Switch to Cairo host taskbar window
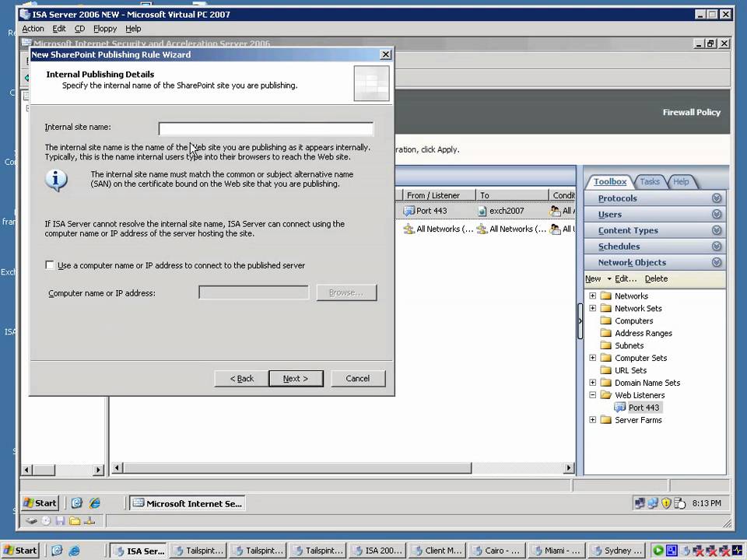747x560 pixels. 497,551
